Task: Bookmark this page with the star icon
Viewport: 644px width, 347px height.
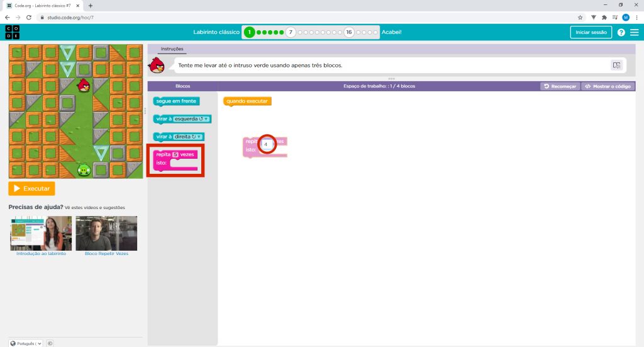Action: (x=580, y=17)
